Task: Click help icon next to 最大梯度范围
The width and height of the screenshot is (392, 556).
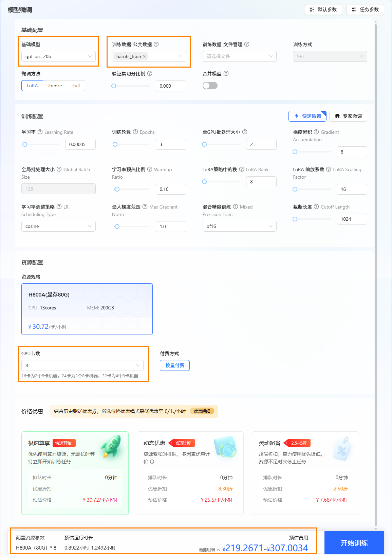Action: (145, 207)
